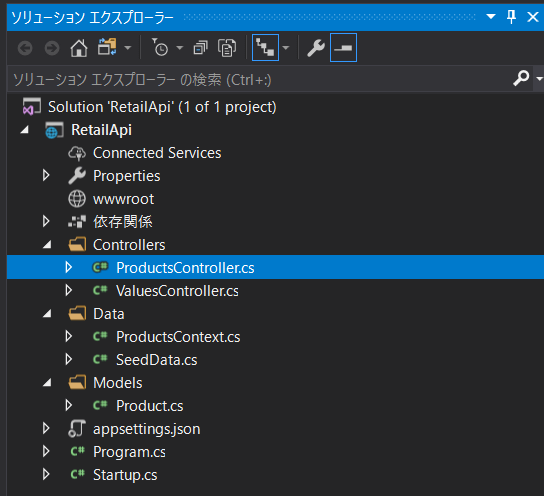
Task: Click the Visual Studio solution icon
Action: click(31, 106)
